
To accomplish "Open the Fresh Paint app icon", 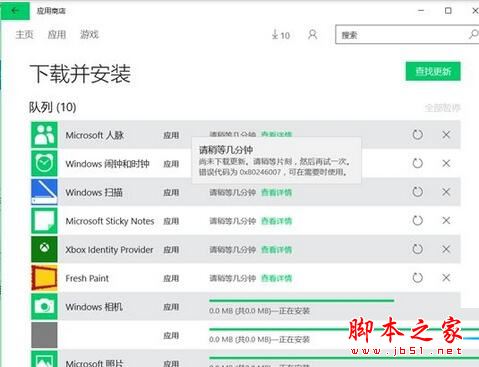I will point(44,278).
